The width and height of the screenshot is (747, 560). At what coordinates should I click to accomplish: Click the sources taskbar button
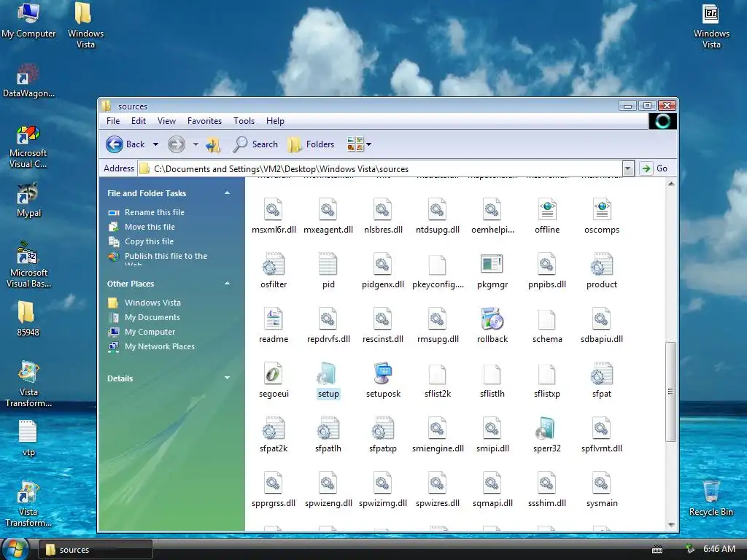point(96,550)
